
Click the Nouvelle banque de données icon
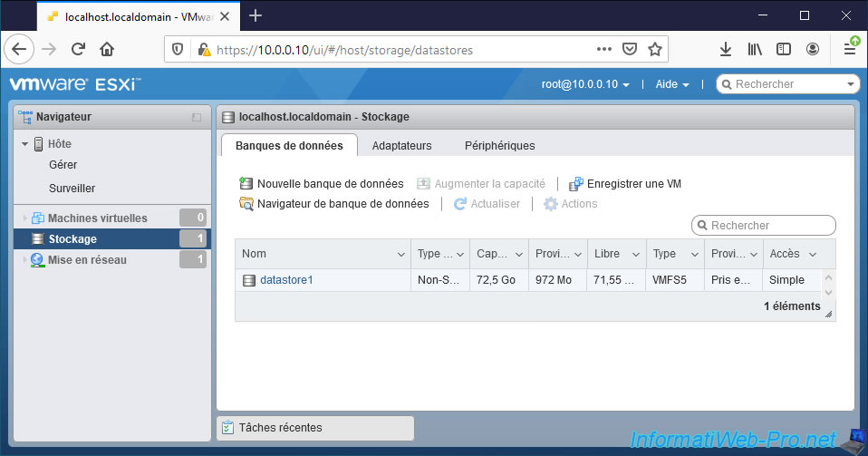pos(246,183)
